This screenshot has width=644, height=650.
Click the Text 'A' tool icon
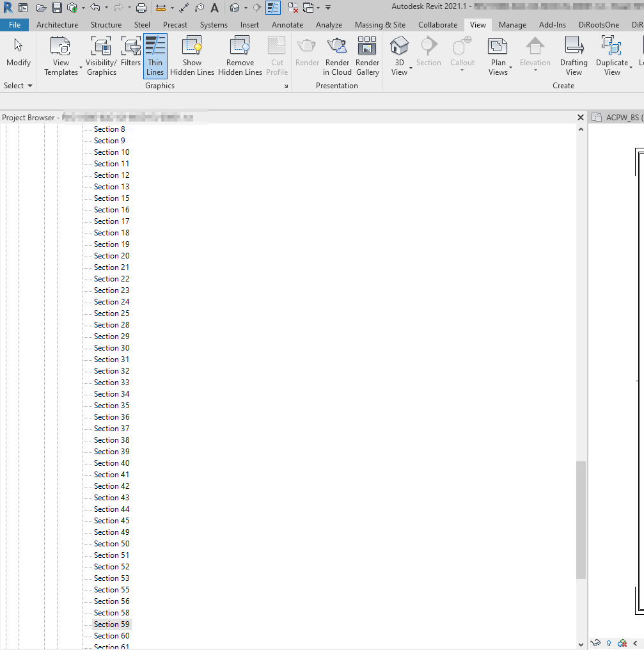pos(214,8)
